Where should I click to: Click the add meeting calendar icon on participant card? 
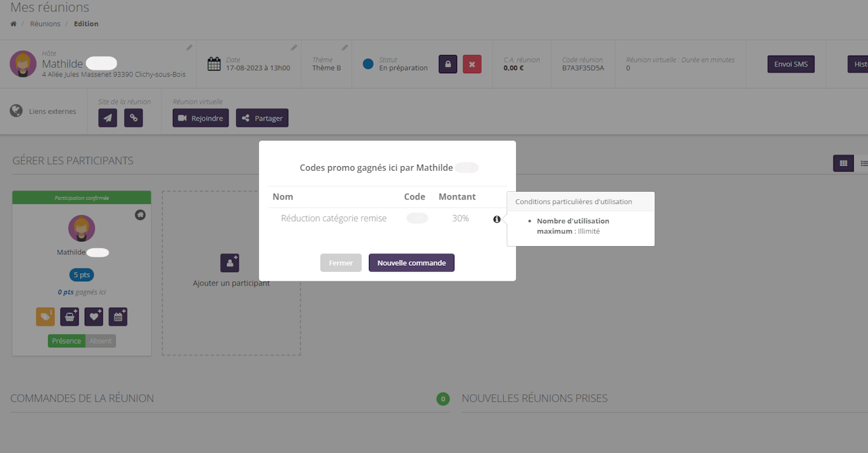coord(118,317)
